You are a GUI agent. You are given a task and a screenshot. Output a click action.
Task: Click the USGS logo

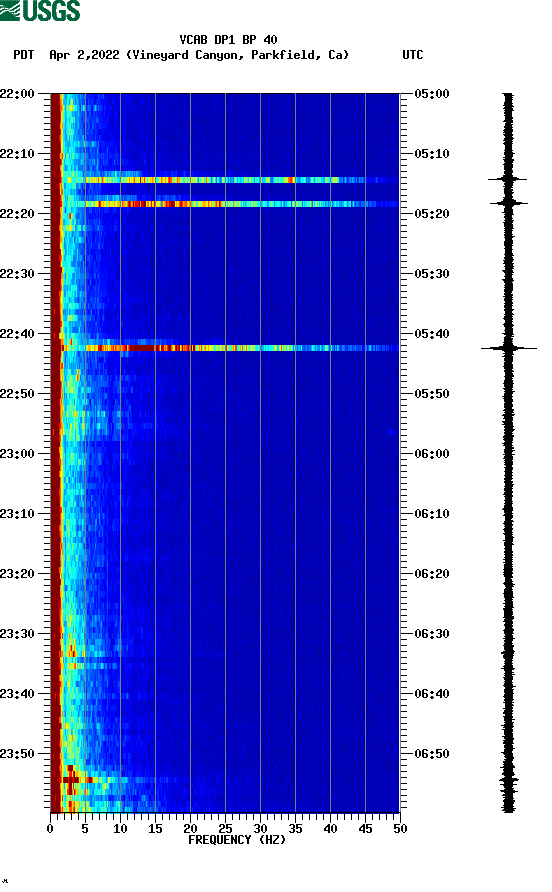coord(40,10)
